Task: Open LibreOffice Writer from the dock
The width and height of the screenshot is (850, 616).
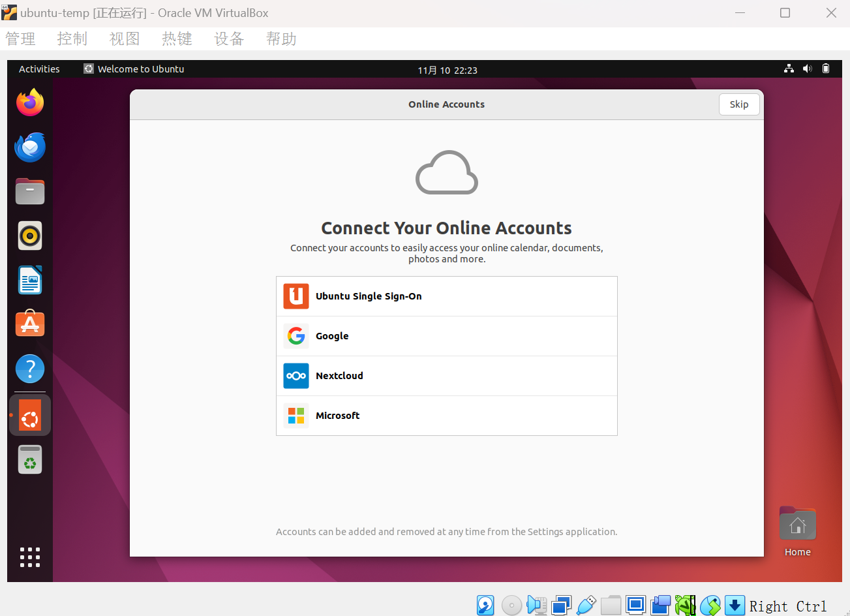Action: 30,280
